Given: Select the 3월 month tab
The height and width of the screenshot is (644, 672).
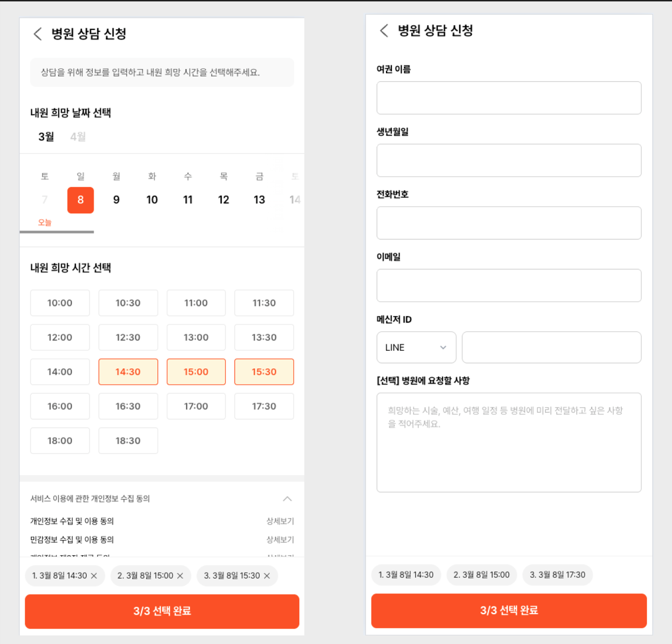Looking at the screenshot, I should point(46,137).
